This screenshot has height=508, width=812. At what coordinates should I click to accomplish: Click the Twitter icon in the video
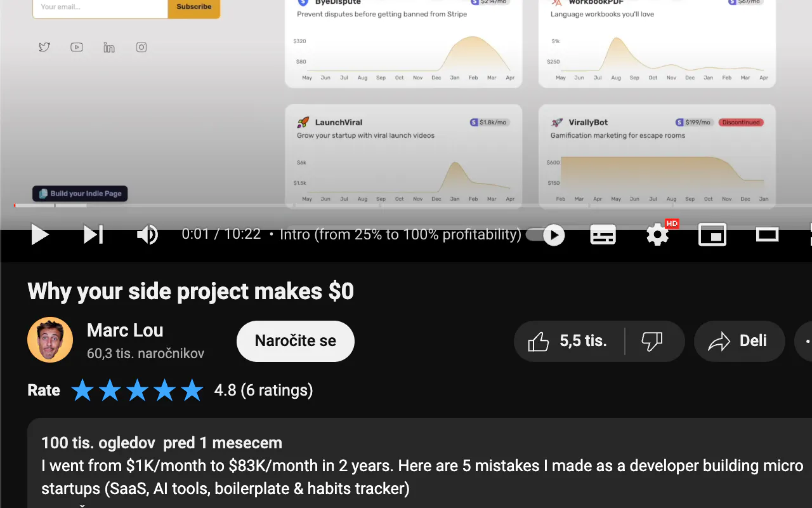click(44, 47)
